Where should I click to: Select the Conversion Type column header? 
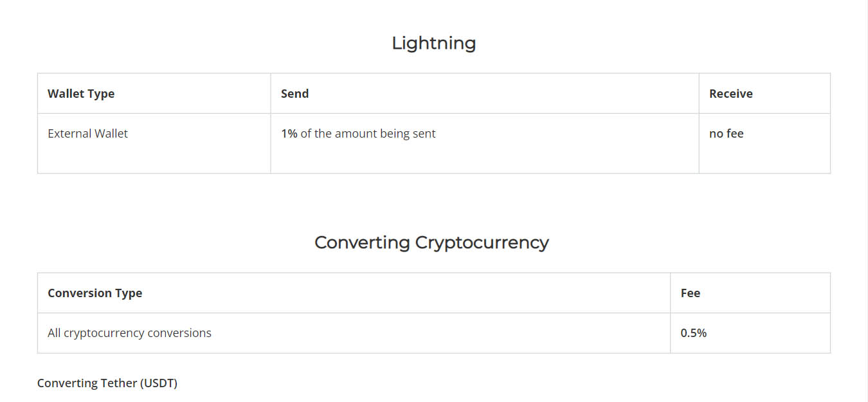95,293
